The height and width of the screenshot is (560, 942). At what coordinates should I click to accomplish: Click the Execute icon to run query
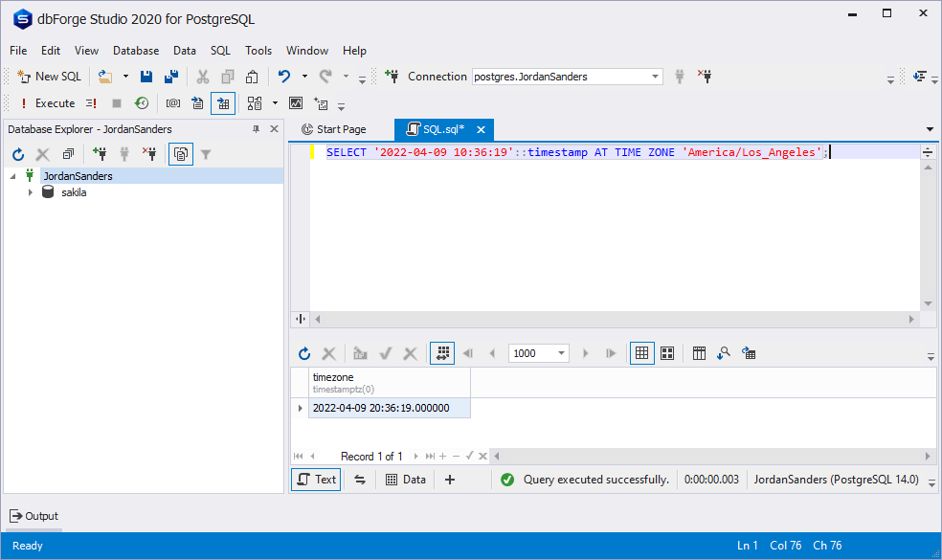pos(23,103)
